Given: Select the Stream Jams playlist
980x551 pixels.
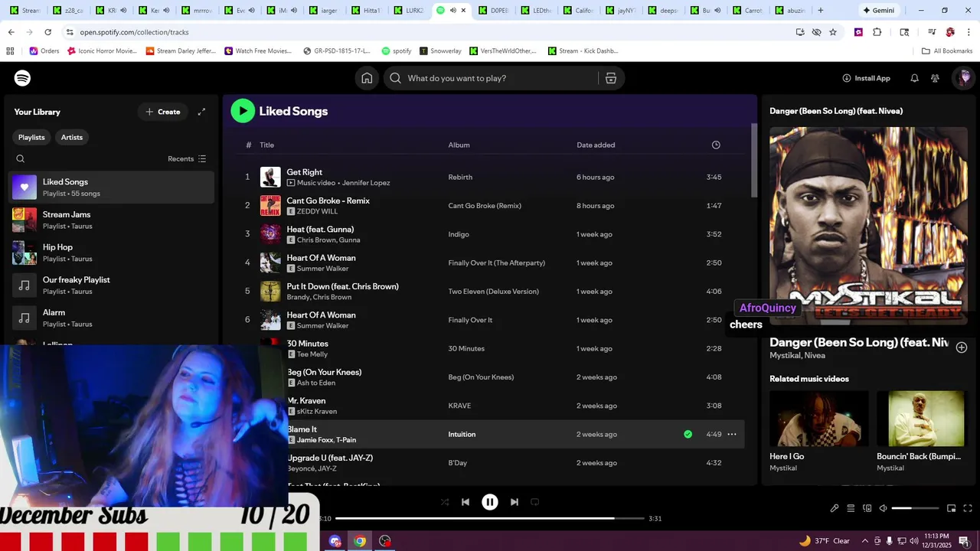Looking at the screenshot, I should pyautogui.click(x=112, y=220).
